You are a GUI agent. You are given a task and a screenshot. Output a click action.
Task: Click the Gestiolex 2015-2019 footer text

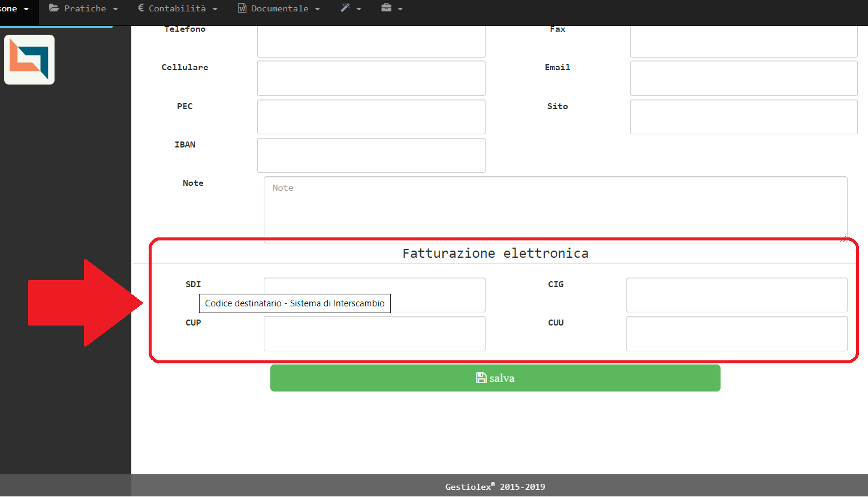[495, 487]
